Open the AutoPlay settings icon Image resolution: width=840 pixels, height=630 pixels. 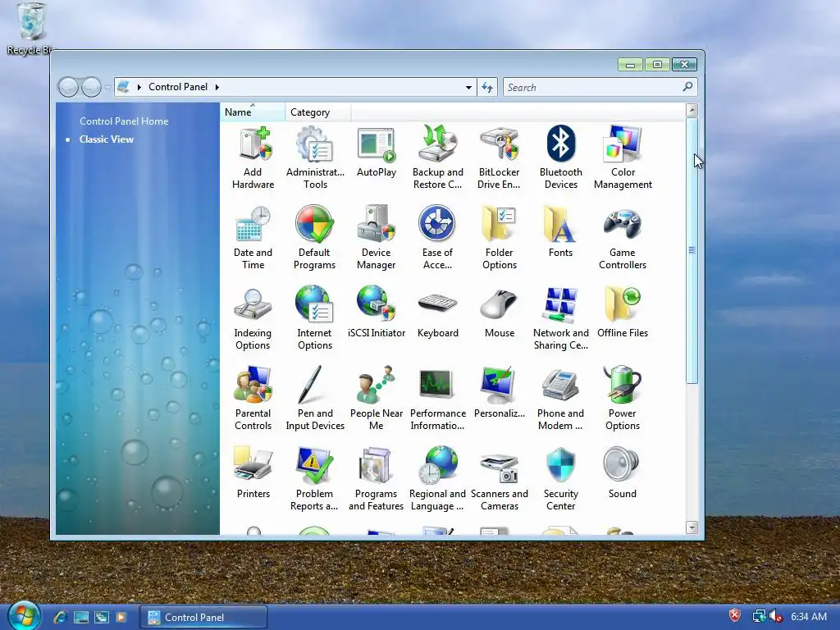tap(376, 152)
